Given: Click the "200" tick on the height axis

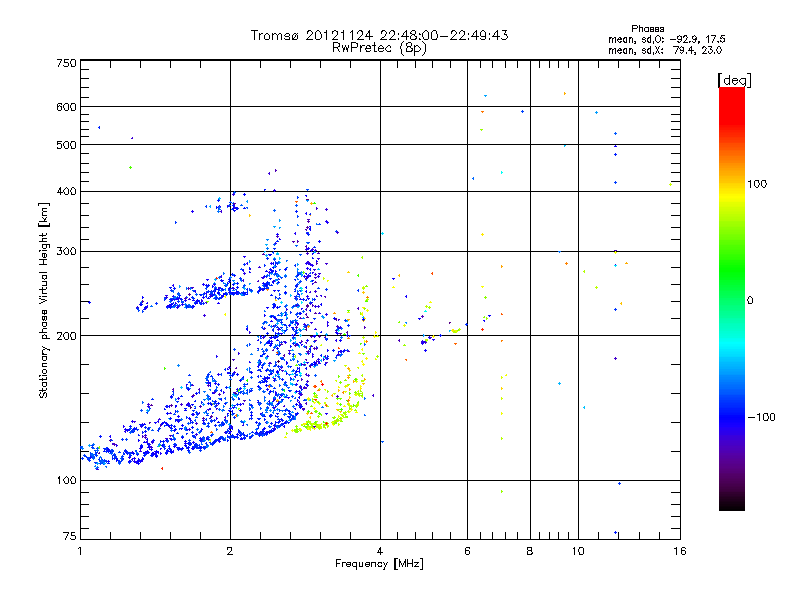Looking at the screenshot, I should point(66,336).
